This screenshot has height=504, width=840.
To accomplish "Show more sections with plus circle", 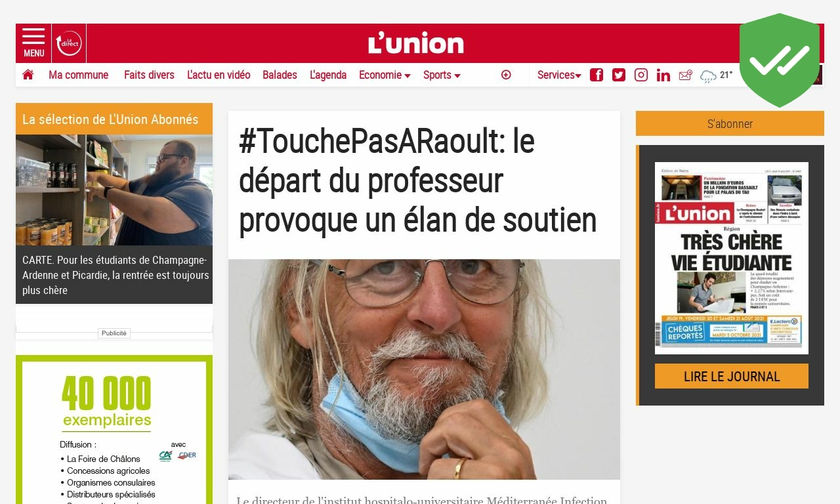I will 506,75.
